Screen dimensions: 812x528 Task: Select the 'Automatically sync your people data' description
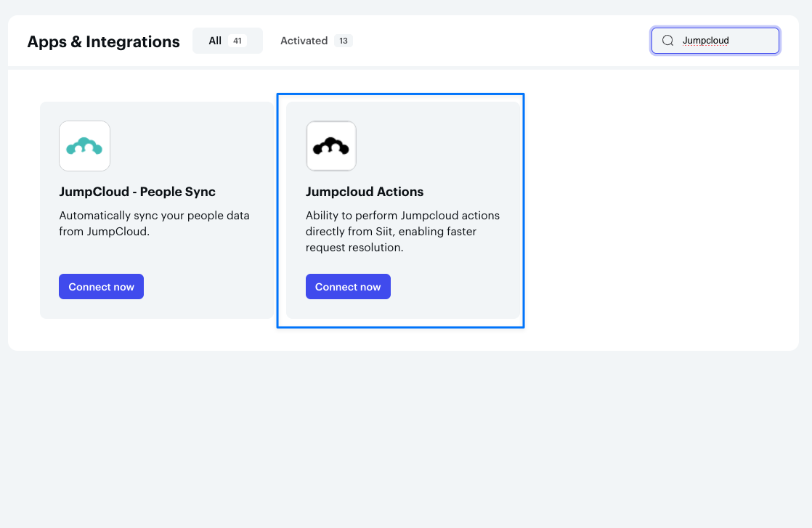point(154,223)
